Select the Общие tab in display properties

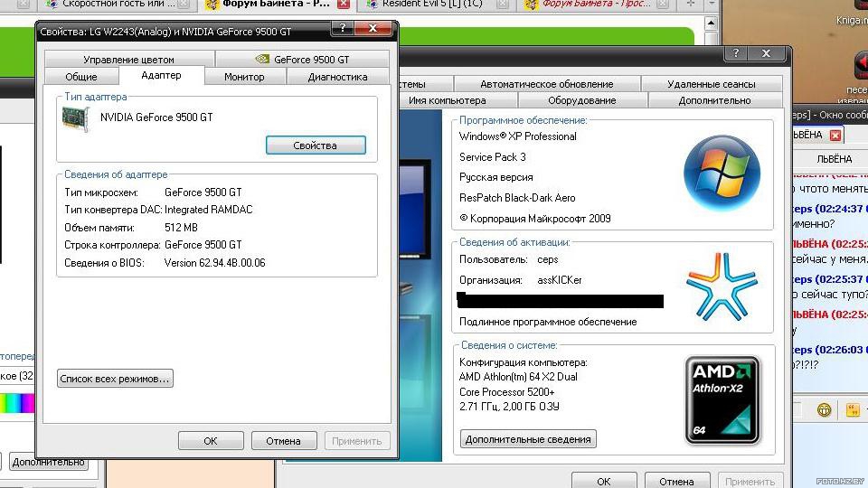tap(81, 76)
